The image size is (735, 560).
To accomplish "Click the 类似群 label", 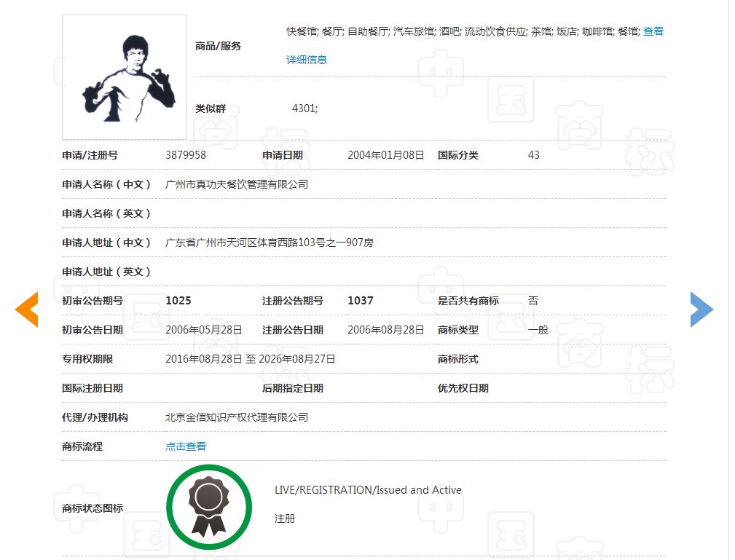I will pos(211,109).
